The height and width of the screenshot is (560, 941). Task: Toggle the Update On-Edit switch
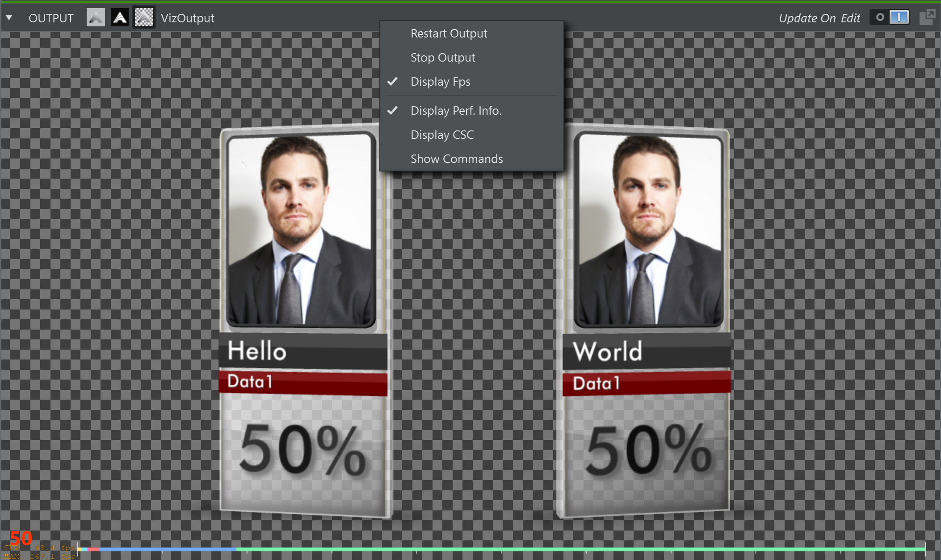click(890, 17)
